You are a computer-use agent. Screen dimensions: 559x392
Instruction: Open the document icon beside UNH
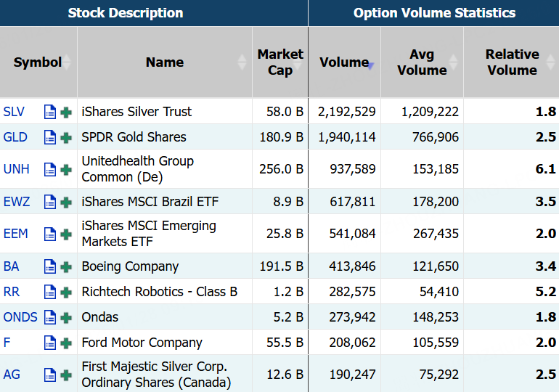click(50, 169)
